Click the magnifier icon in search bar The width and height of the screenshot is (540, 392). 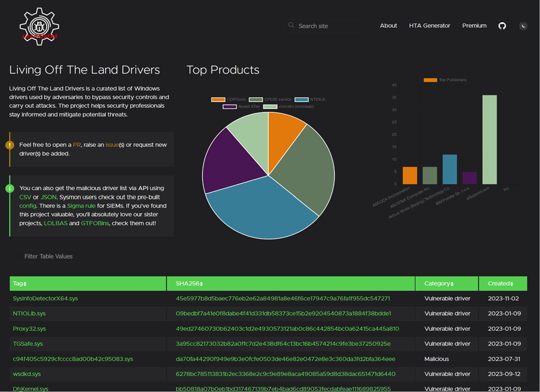(291, 26)
